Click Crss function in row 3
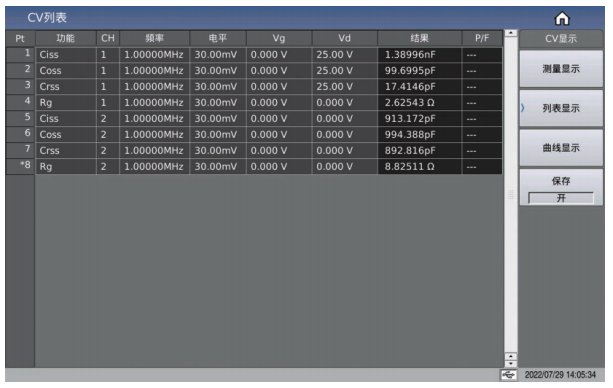Image resolution: width=613 pixels, height=388 pixels. pyautogui.click(x=66, y=87)
